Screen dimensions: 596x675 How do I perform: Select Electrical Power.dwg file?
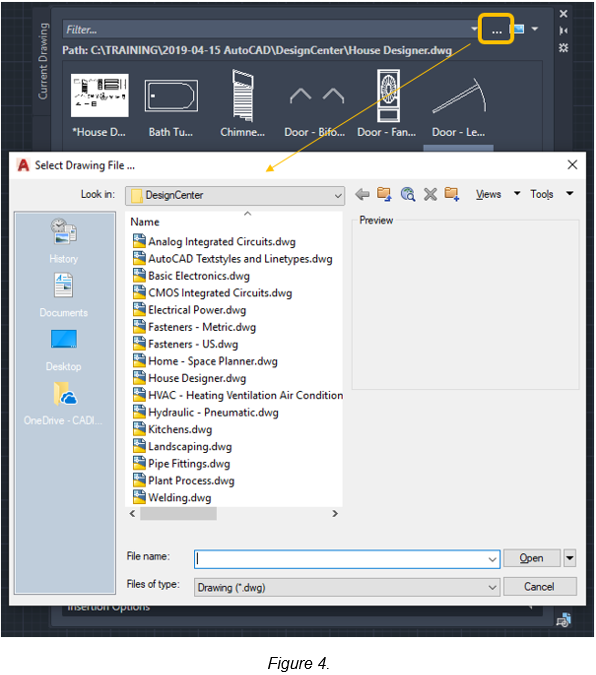(197, 310)
